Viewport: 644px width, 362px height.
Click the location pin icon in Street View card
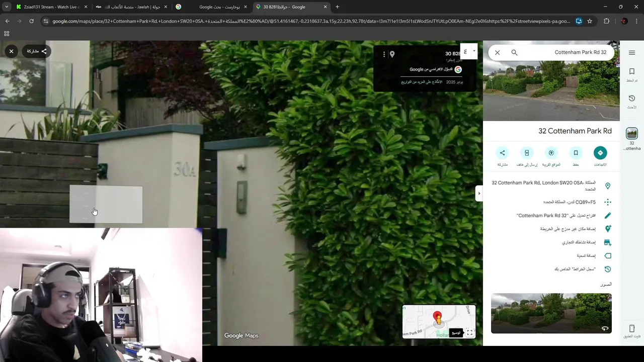click(x=392, y=54)
